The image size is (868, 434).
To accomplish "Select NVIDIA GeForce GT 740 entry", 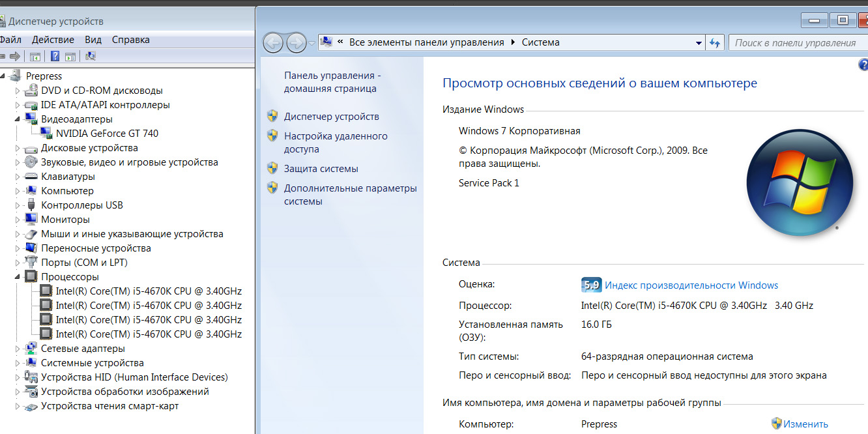I will [107, 134].
